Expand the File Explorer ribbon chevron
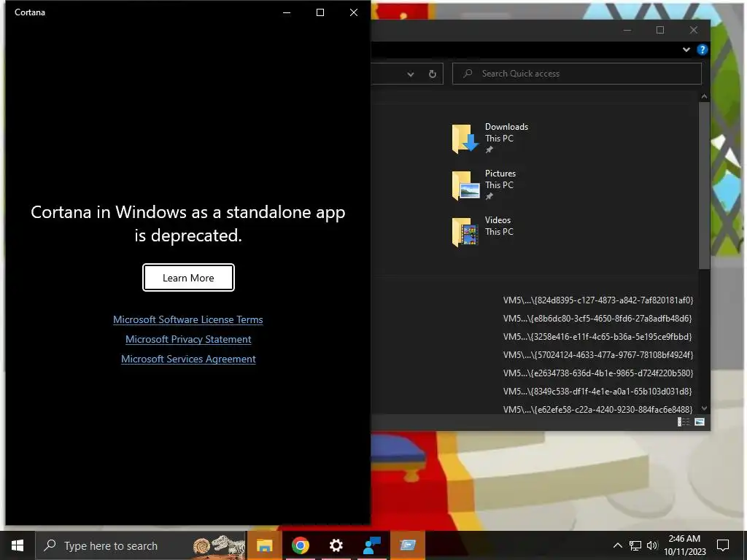Viewport: 747px width, 560px height. pos(686,50)
